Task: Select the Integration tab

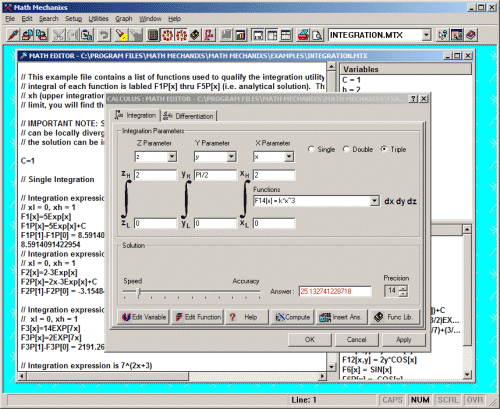Action: pos(136,115)
